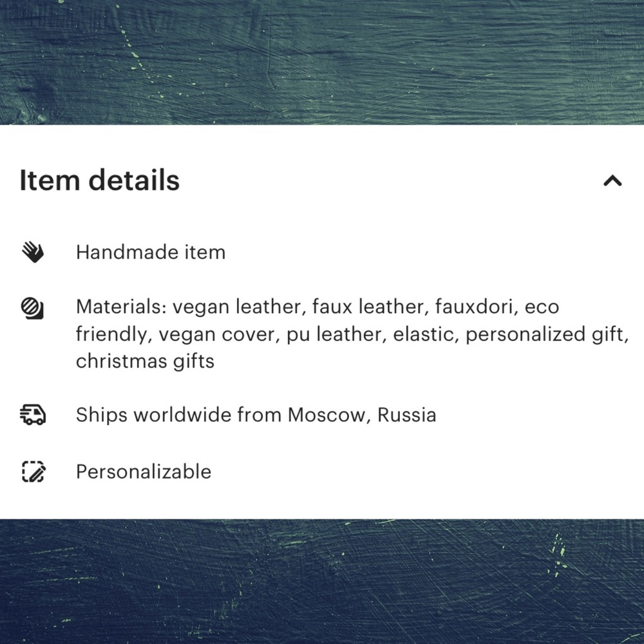Click the teal painted texture image above panel

click(x=322, y=62)
